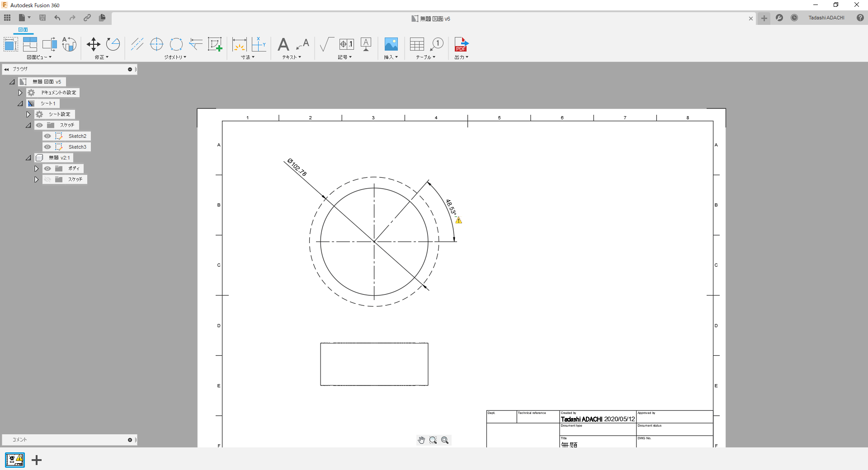The height and width of the screenshot is (470, 868).
Task: Activate the Rotate tool
Action: pyautogui.click(x=113, y=44)
